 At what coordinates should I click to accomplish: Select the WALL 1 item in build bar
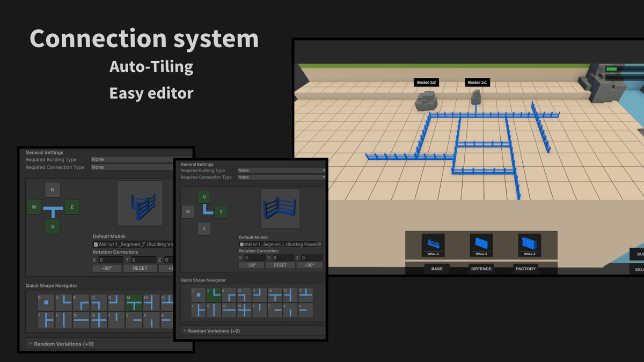pos(433,244)
